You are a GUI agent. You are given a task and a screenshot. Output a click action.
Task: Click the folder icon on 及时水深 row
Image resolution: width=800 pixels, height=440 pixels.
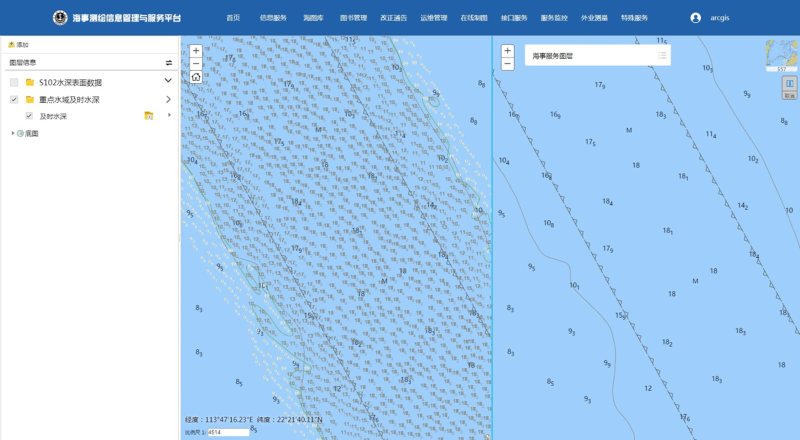tap(148, 116)
